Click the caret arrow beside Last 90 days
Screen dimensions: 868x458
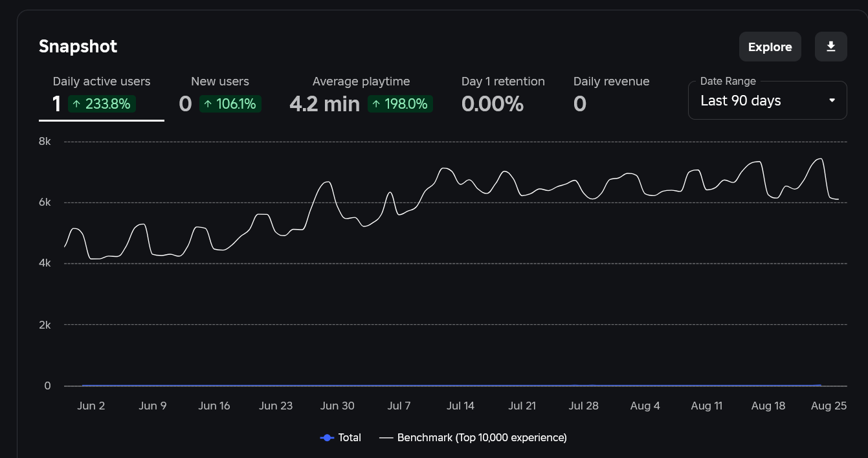pyautogui.click(x=832, y=101)
